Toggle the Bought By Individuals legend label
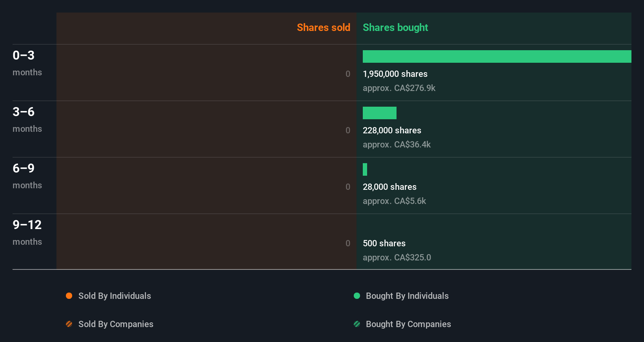 [x=407, y=296]
